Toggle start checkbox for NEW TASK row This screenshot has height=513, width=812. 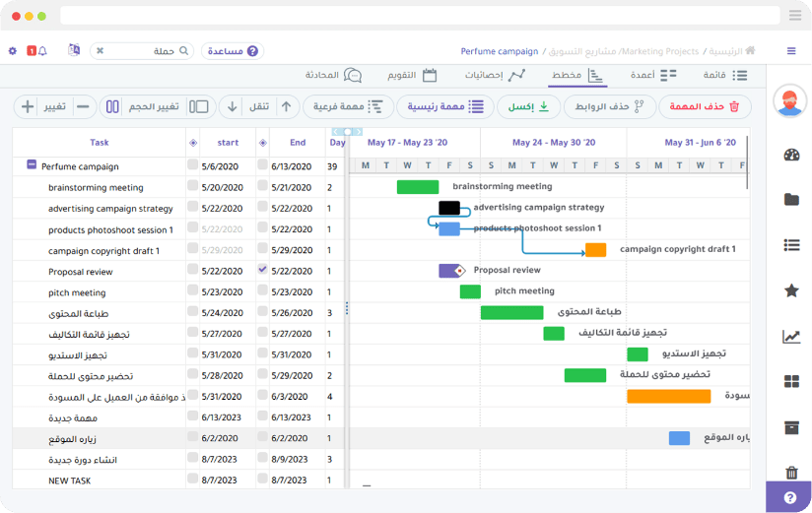pos(192,479)
